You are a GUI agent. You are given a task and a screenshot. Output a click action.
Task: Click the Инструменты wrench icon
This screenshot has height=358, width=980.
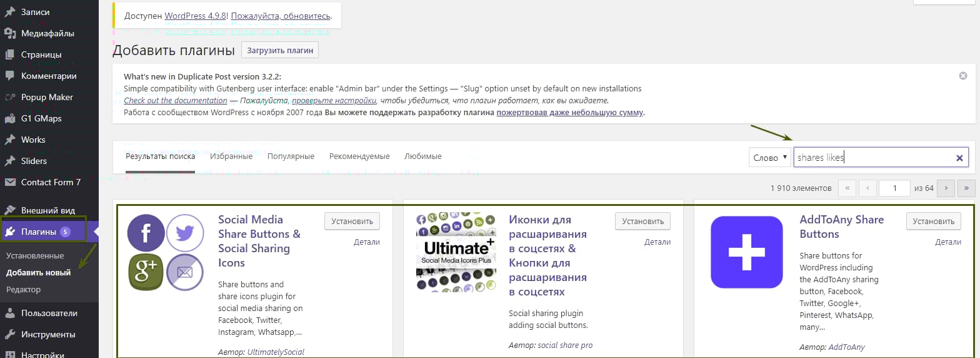10,334
